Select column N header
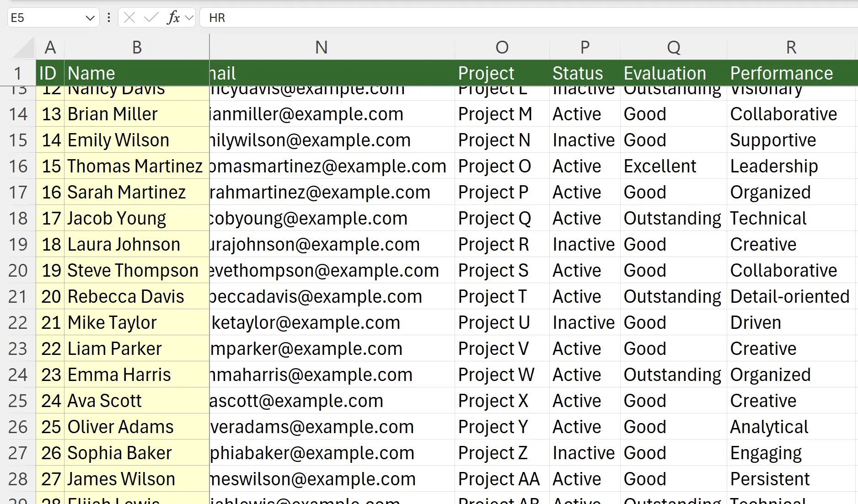This screenshot has height=504, width=858. pos(322,48)
